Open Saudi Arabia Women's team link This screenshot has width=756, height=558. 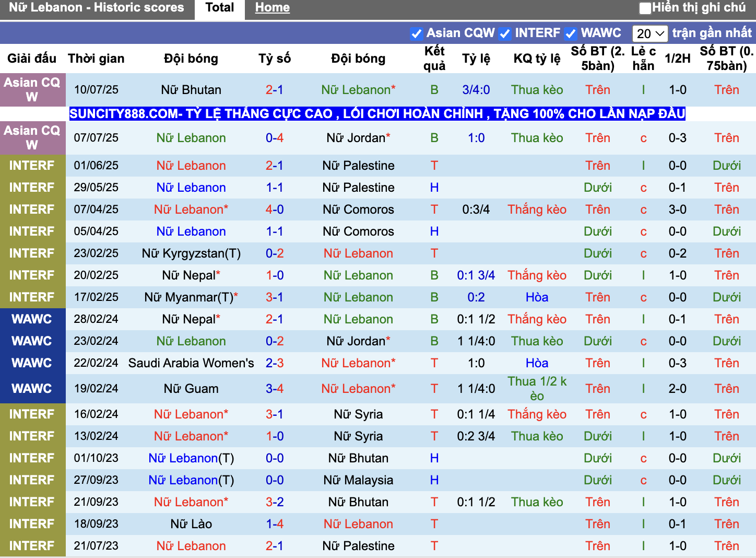(191, 363)
